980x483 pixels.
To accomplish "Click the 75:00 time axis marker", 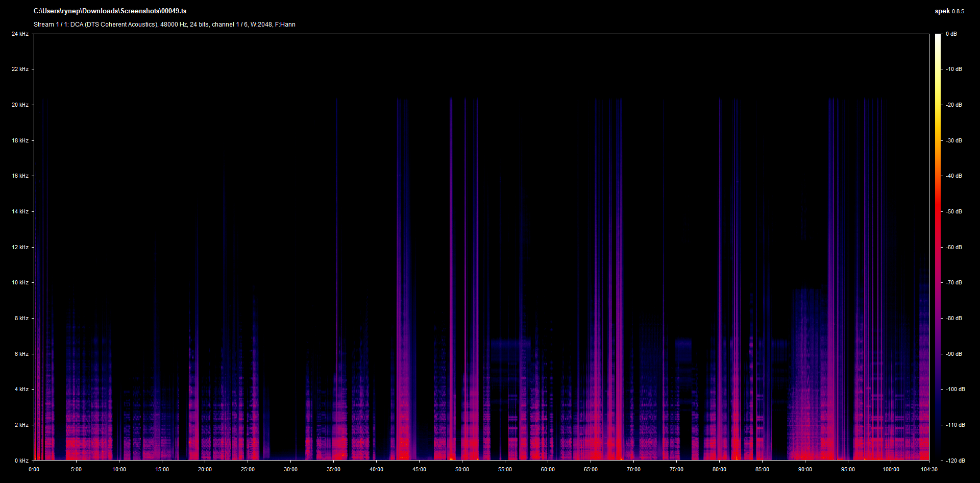I will 676,469.
